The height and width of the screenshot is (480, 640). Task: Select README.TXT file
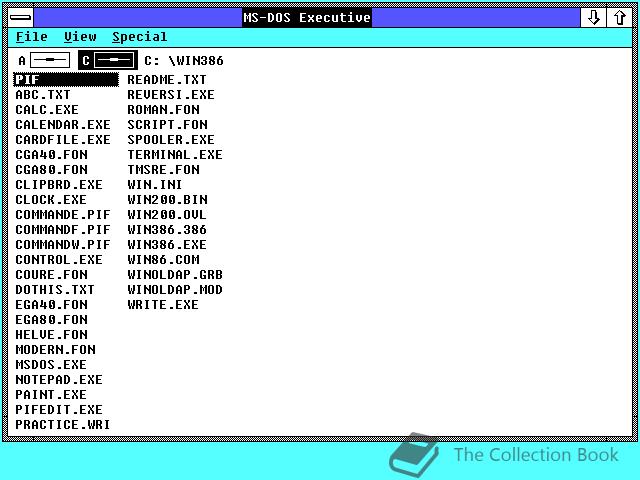[x=167, y=80]
